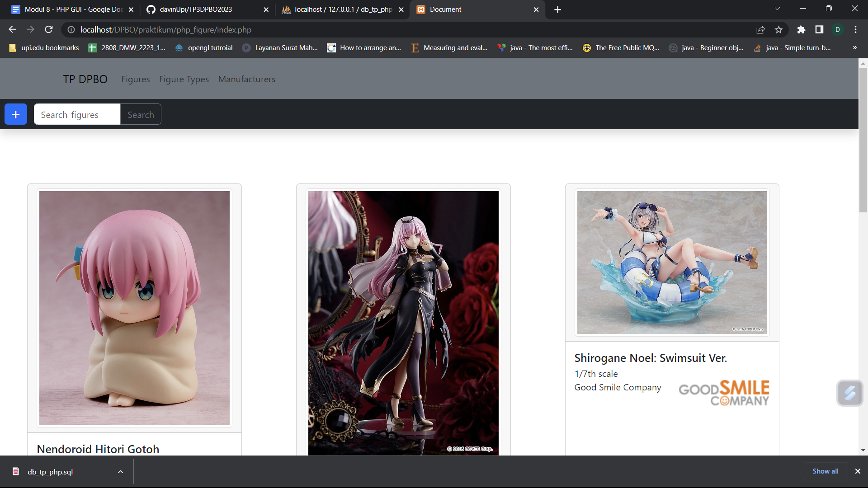Click the back navigation arrow

coord(12,30)
